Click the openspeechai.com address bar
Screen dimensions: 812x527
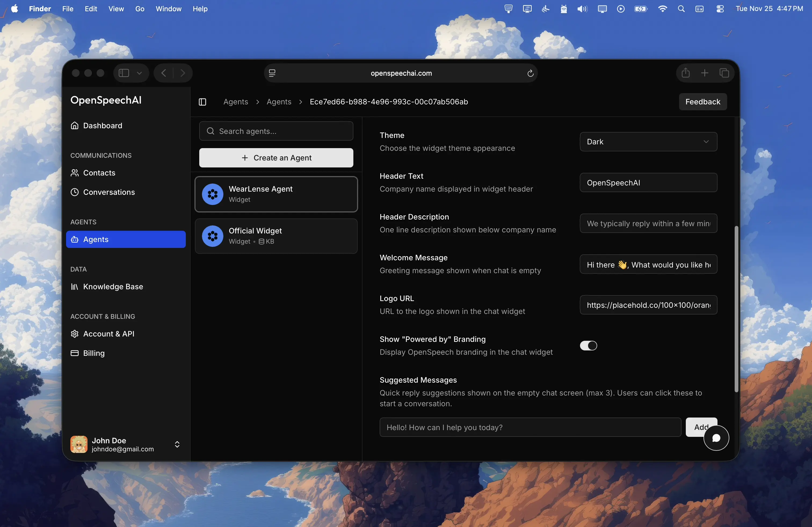[401, 73]
